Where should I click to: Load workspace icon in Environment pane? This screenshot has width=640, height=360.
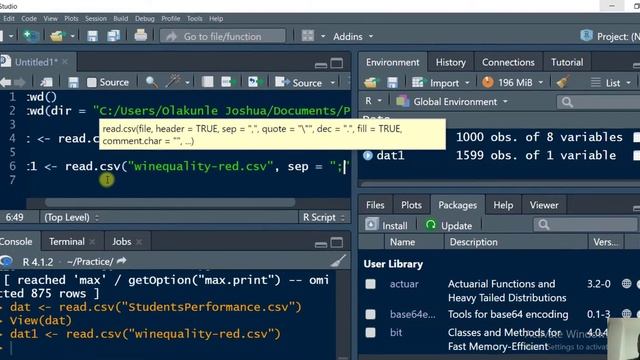371,83
